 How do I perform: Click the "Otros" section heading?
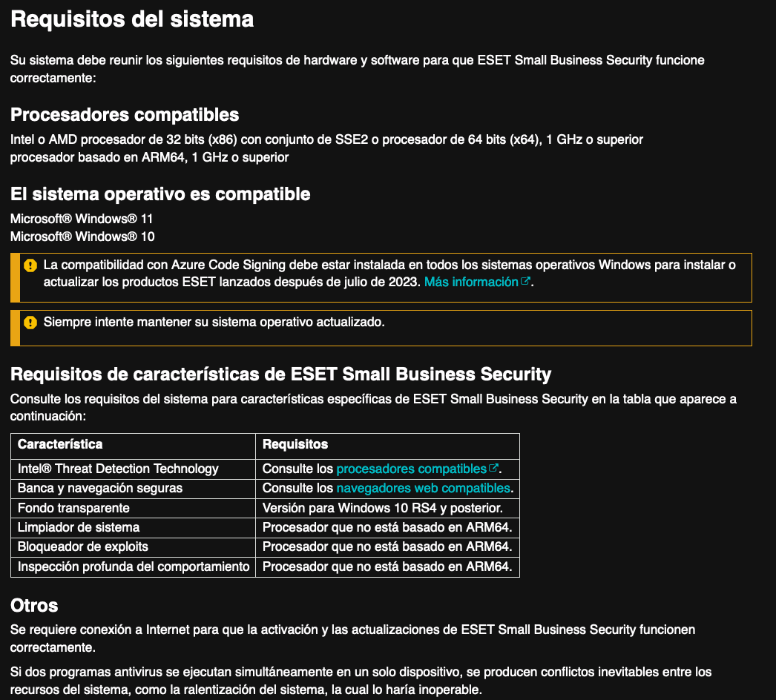point(34,605)
